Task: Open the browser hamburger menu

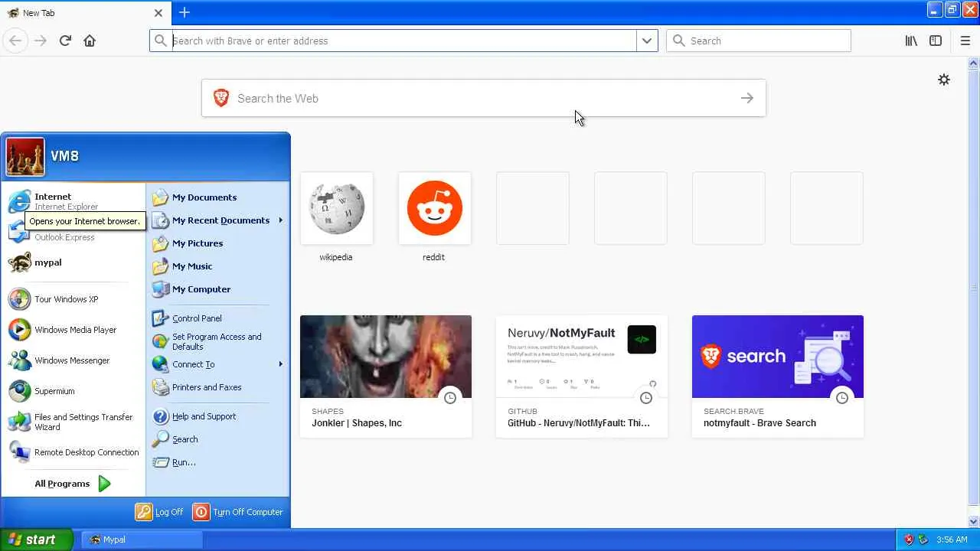Action: tap(965, 41)
